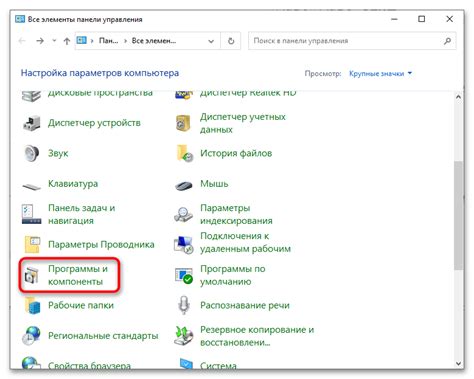Expand the chevron after Пан... breadcrumb
Image resolution: width=474 pixels, height=379 pixels.
[125, 41]
